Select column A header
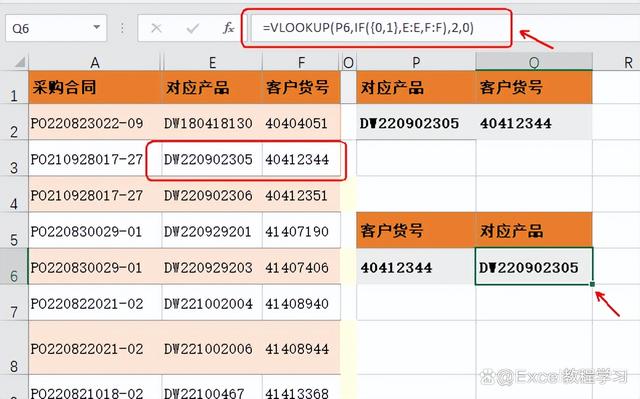 coord(95,62)
